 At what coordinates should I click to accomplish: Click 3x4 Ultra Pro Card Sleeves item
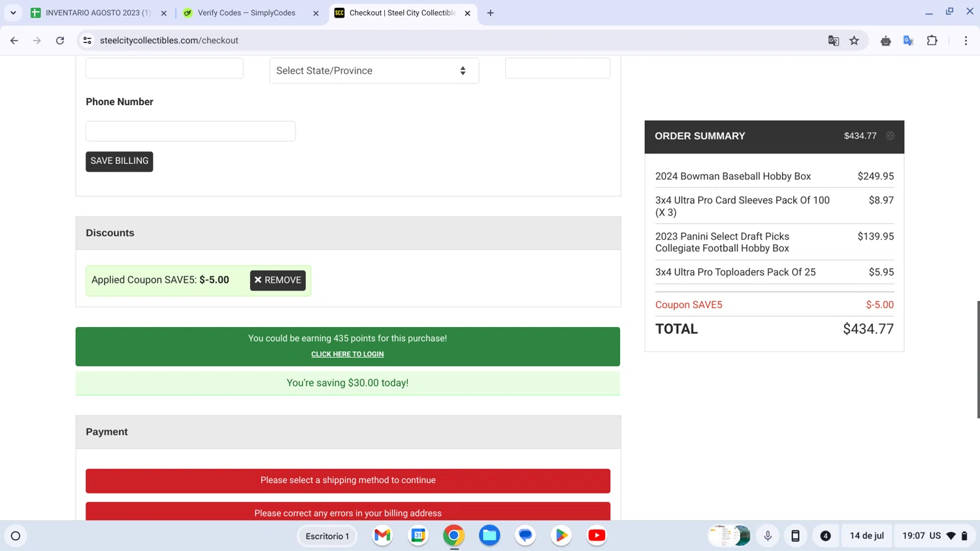[x=742, y=206]
